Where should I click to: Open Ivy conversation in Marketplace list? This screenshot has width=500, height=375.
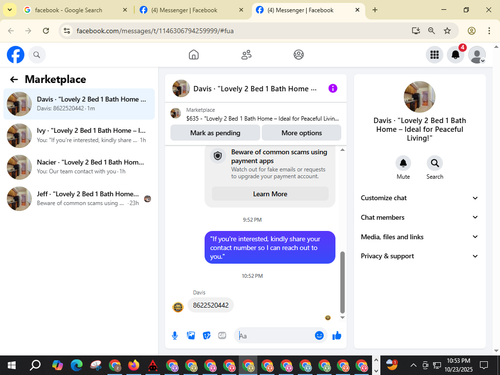tap(79, 135)
